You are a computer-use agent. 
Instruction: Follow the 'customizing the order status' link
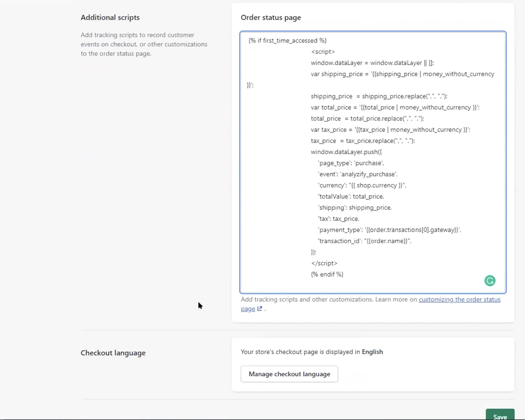[459, 299]
